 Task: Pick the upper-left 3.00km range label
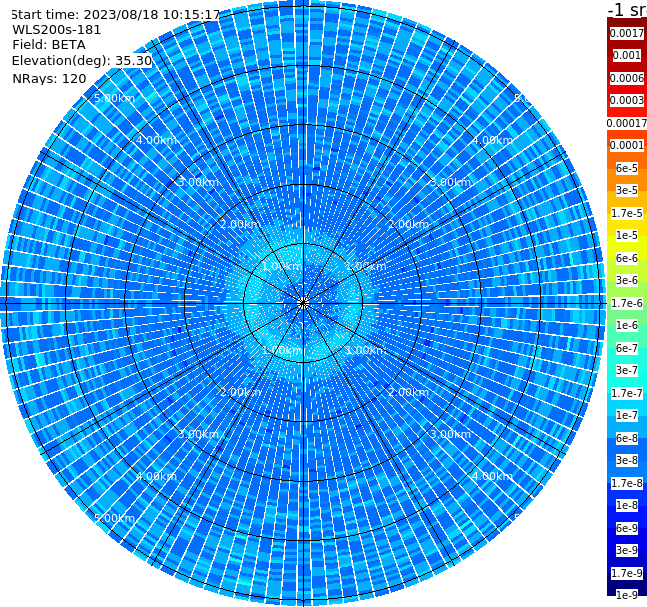198,182
